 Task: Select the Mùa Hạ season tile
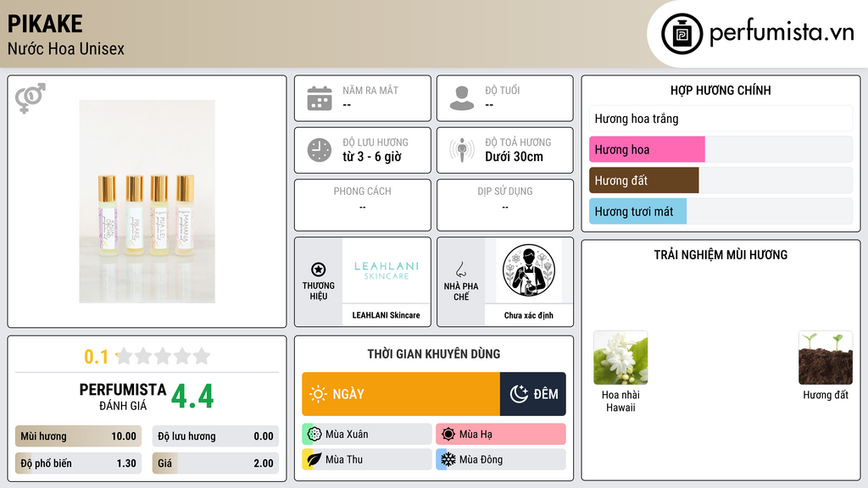coord(501,435)
